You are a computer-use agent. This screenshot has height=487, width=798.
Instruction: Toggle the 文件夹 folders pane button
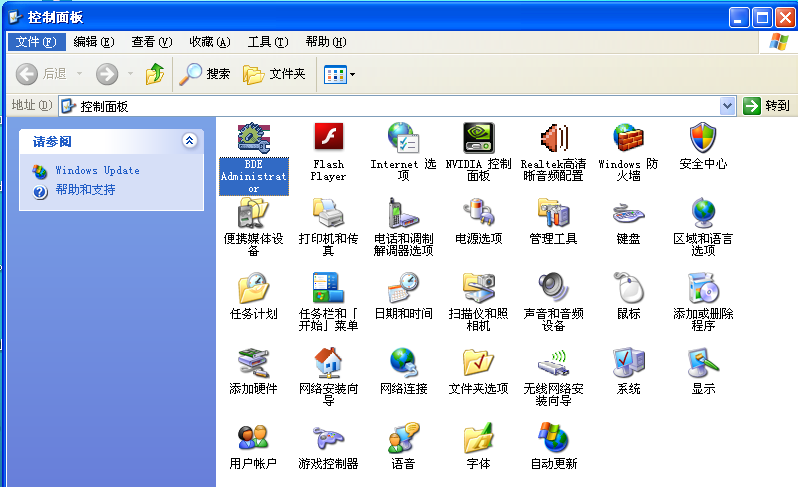274,74
